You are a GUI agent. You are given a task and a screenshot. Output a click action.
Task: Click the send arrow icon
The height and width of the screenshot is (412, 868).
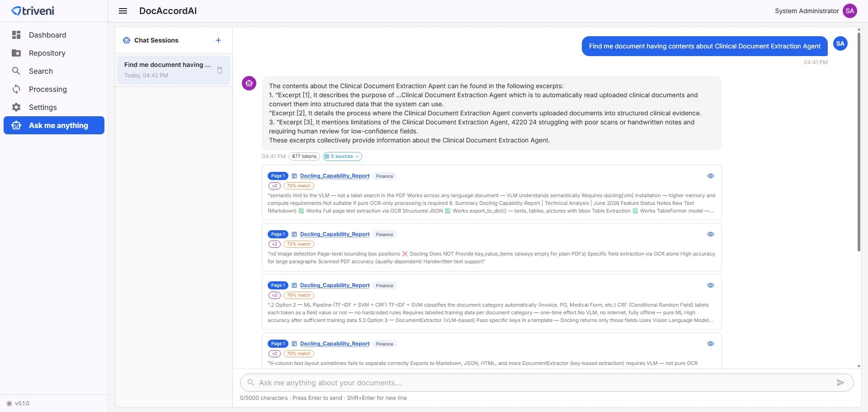pyautogui.click(x=840, y=383)
